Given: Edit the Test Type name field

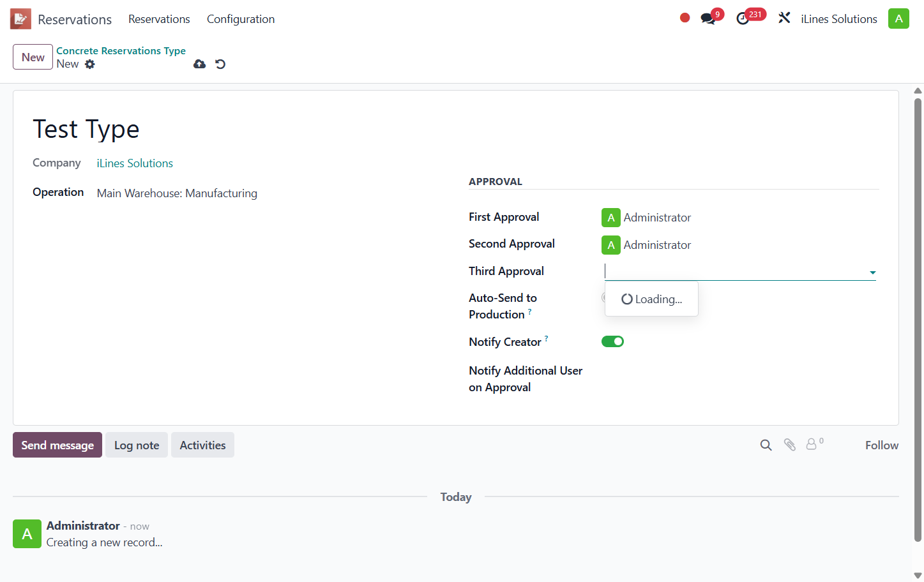Looking at the screenshot, I should [86, 129].
